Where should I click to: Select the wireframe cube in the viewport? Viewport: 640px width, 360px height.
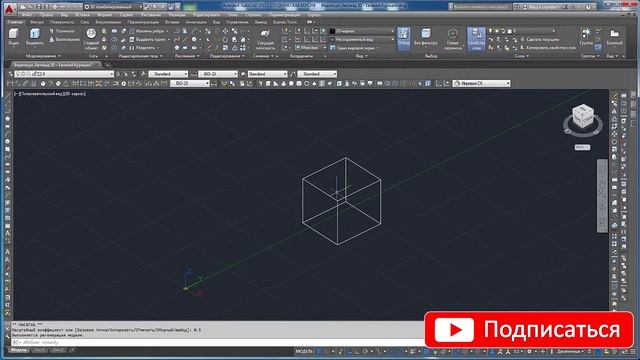click(x=342, y=201)
